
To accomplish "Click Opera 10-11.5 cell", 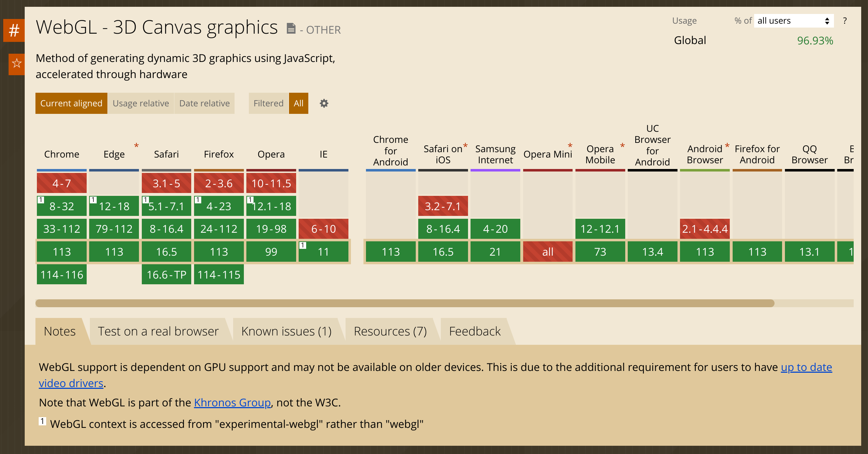I will click(271, 183).
